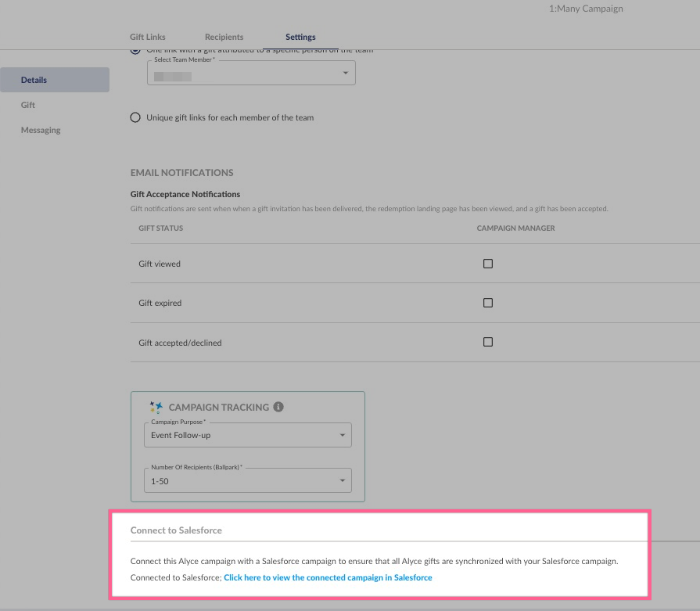Open Number Of Recipients dropdown
Screen dimensions: 700x611
coord(248,480)
